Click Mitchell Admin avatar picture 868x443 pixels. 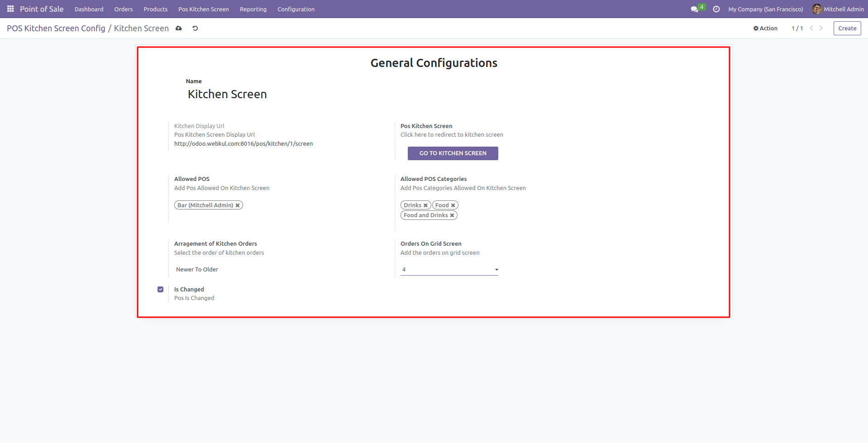point(817,9)
